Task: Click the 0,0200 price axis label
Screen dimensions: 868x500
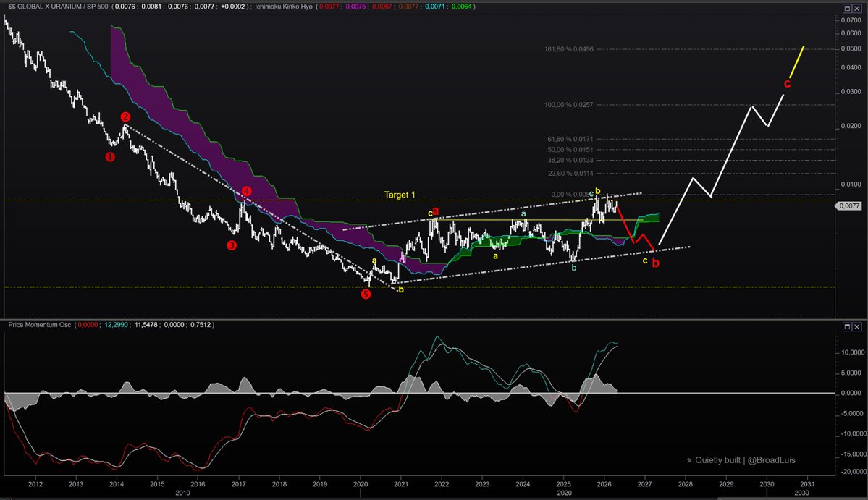Action: (x=851, y=126)
